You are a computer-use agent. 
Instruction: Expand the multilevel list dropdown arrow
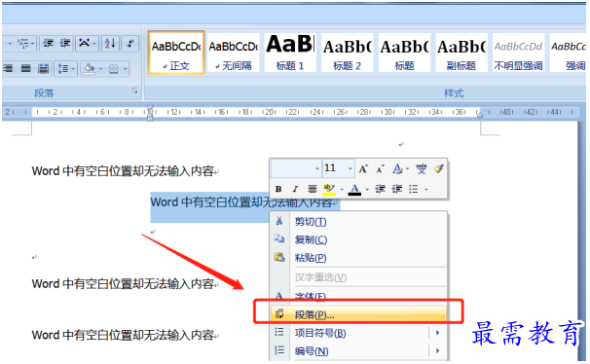33,44
